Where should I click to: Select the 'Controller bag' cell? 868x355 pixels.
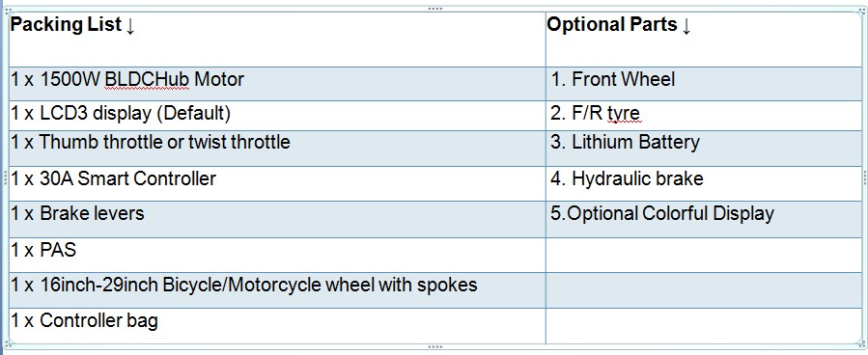point(277,326)
